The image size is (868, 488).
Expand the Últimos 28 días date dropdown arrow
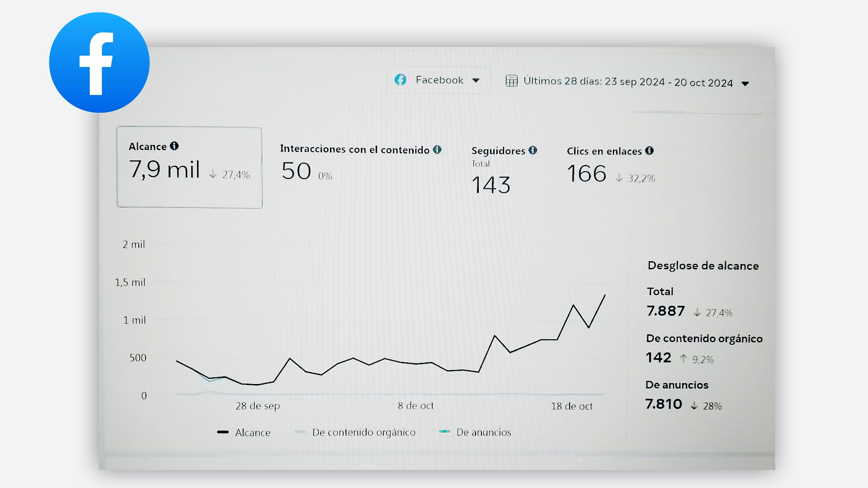745,84
